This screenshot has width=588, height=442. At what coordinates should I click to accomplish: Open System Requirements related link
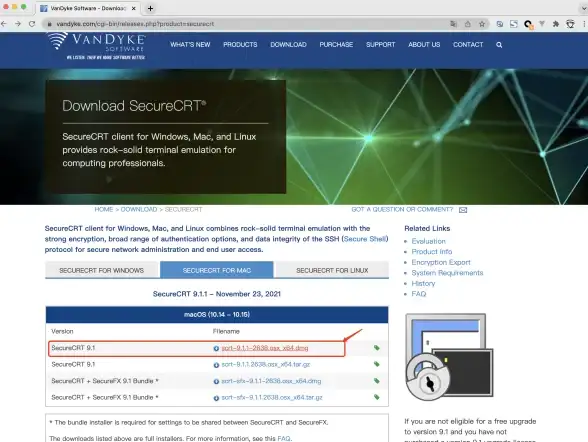click(447, 273)
